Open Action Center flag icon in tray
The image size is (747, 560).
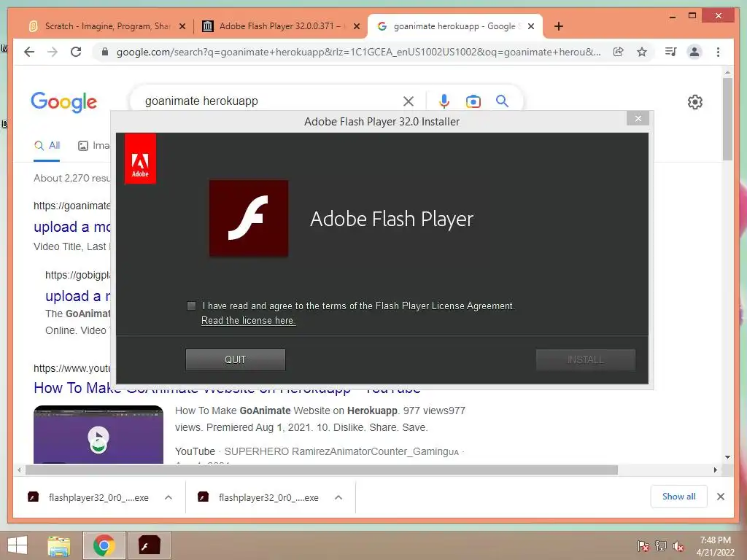643,546
